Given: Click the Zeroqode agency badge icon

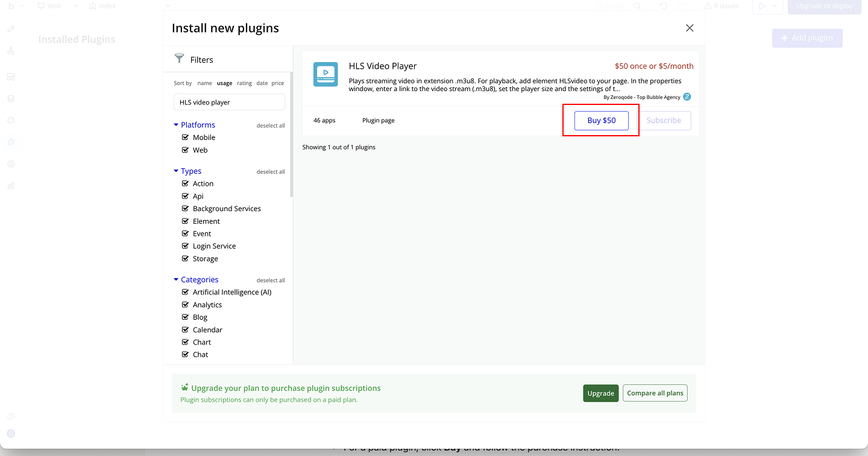Looking at the screenshot, I should coord(687,97).
